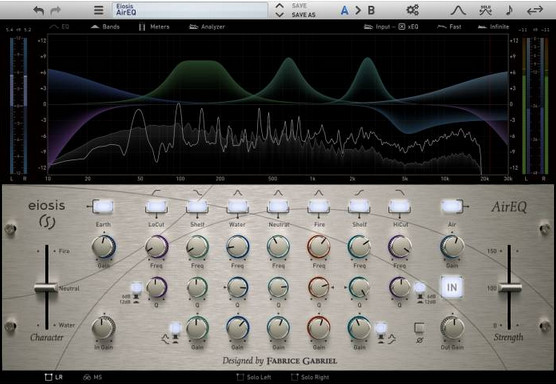Click the HiCut filter shape icon

click(x=400, y=193)
